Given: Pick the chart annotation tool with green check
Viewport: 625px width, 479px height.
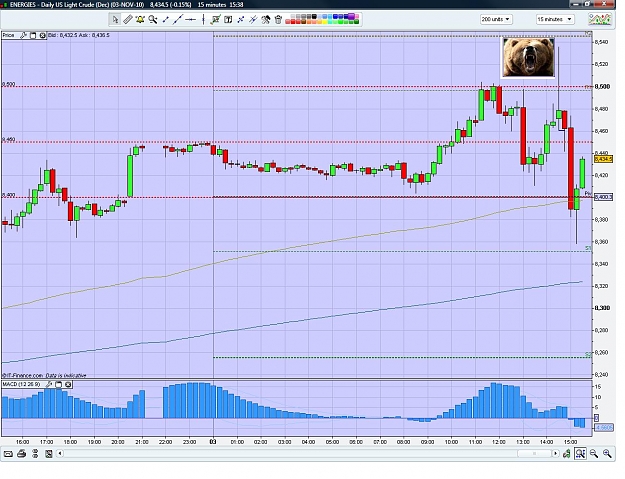Looking at the screenshot, I should pos(216,19).
